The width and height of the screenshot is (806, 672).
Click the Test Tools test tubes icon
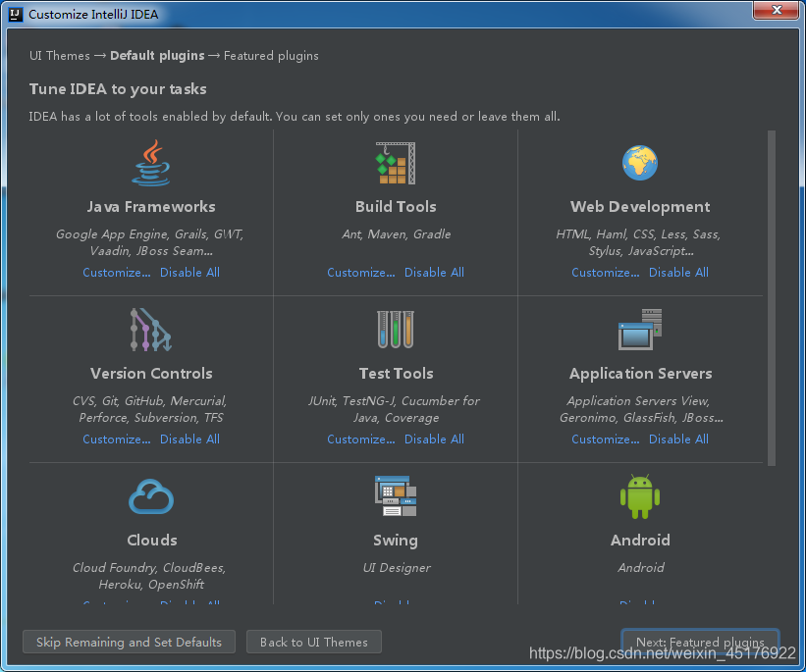(x=396, y=330)
